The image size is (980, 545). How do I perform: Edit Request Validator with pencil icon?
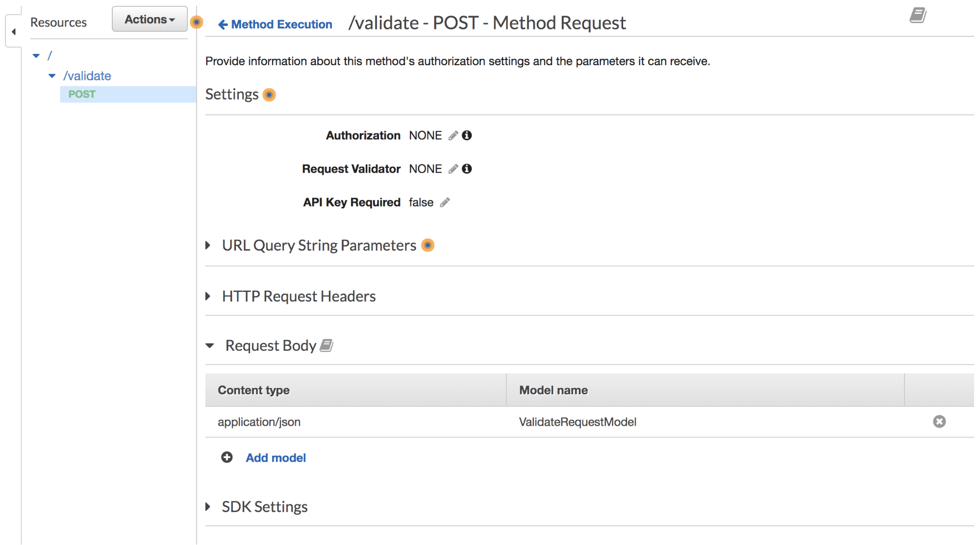point(453,169)
